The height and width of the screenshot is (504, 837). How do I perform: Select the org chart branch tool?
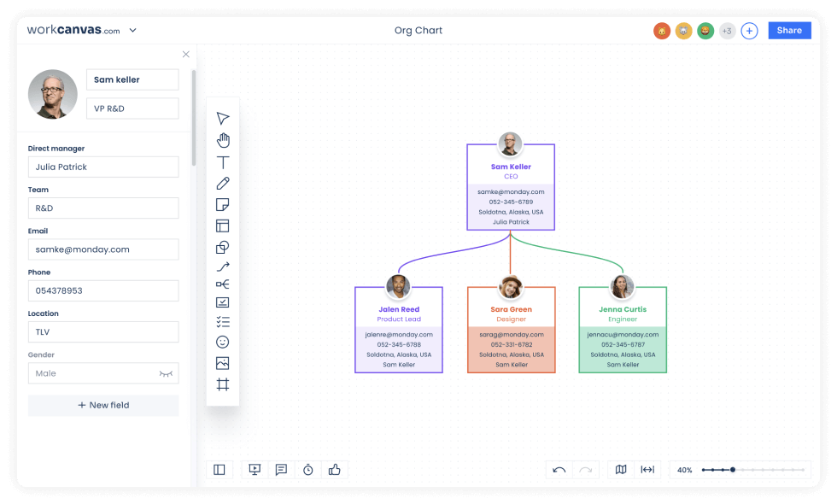tap(223, 284)
